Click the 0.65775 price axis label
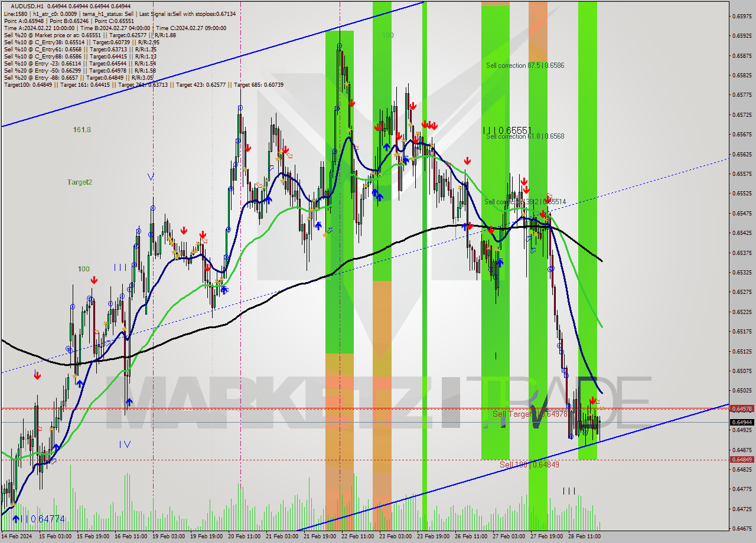This screenshot has width=756, height=543. [742, 94]
